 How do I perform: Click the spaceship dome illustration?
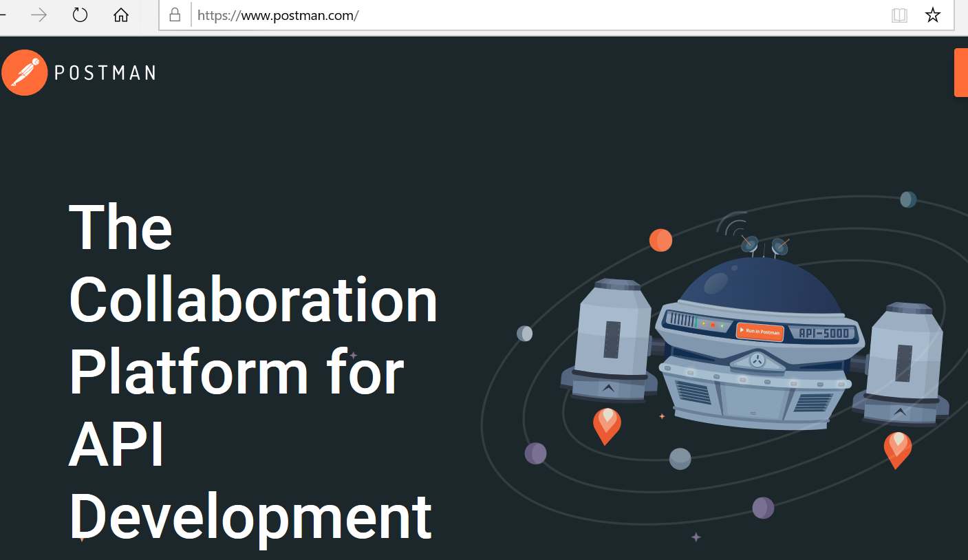760,286
